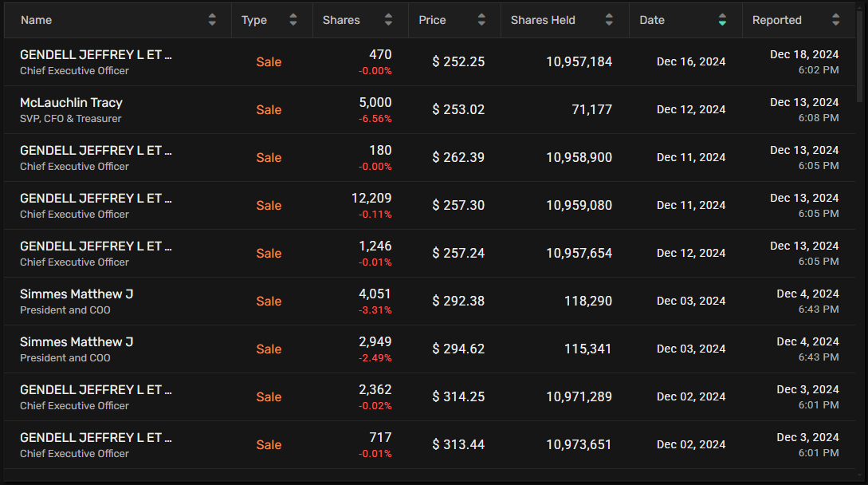868x485 pixels.
Task: Select shares held value 10,959,080
Action: pos(579,205)
